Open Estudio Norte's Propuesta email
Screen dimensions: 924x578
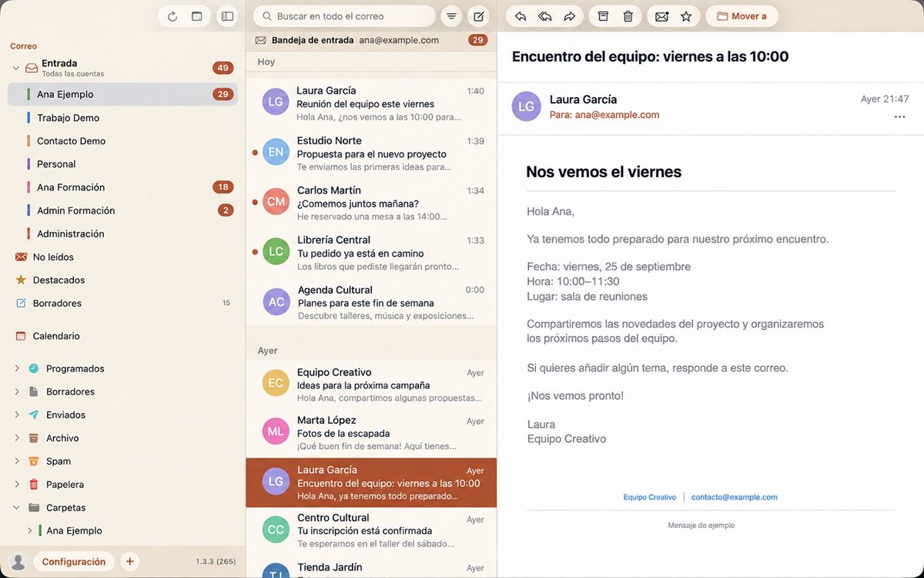(371, 153)
